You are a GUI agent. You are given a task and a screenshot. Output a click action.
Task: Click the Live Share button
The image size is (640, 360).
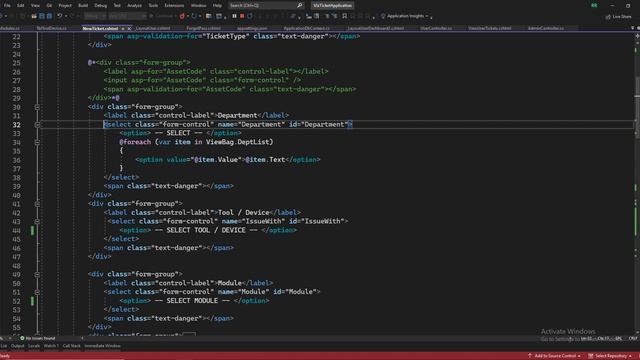pyautogui.click(x=619, y=17)
